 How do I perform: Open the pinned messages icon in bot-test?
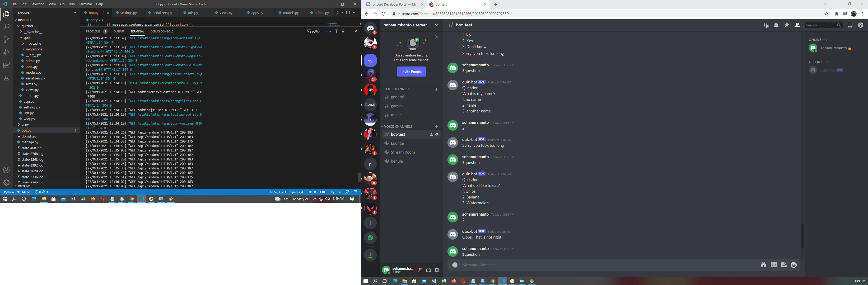[x=786, y=25]
